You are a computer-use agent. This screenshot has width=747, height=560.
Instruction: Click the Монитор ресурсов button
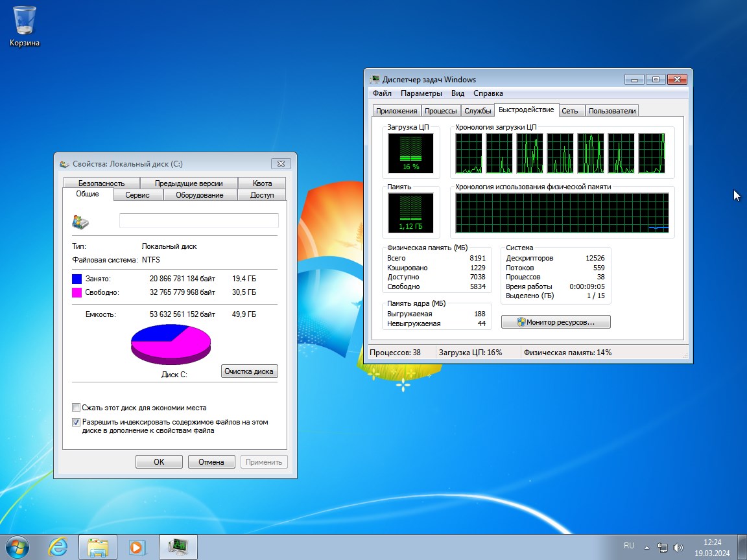(x=556, y=321)
